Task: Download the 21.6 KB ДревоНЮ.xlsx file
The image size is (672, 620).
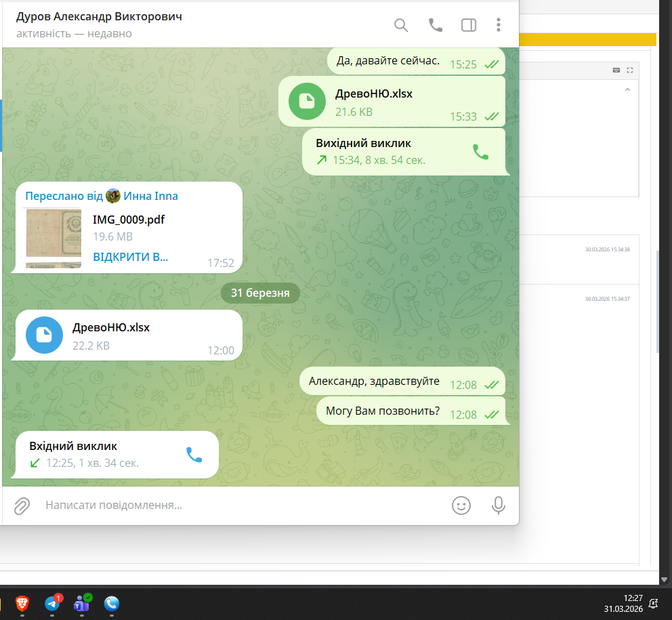Action: pyautogui.click(x=307, y=101)
